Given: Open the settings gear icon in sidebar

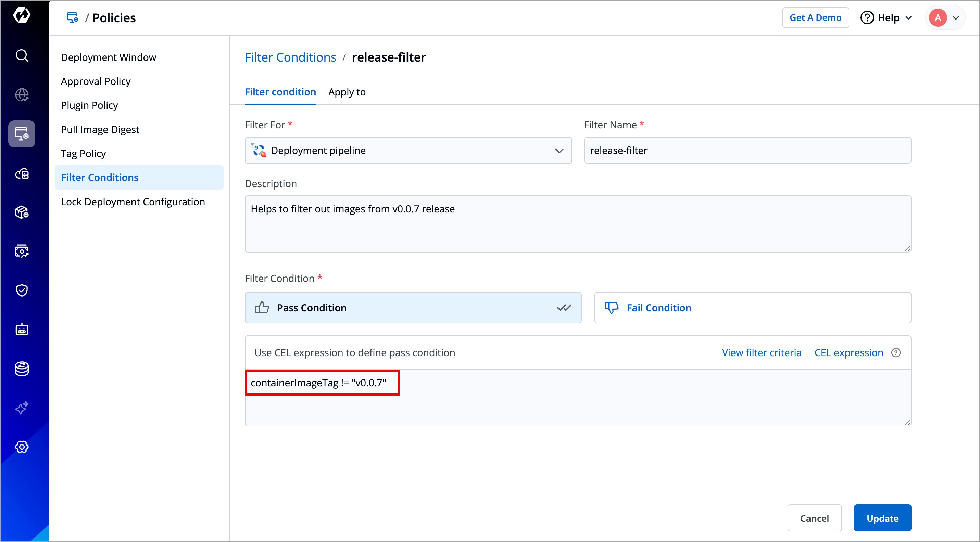Looking at the screenshot, I should tap(22, 447).
